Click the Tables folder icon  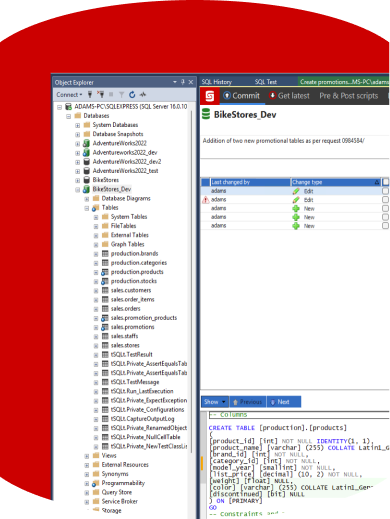pyautogui.click(x=96, y=208)
